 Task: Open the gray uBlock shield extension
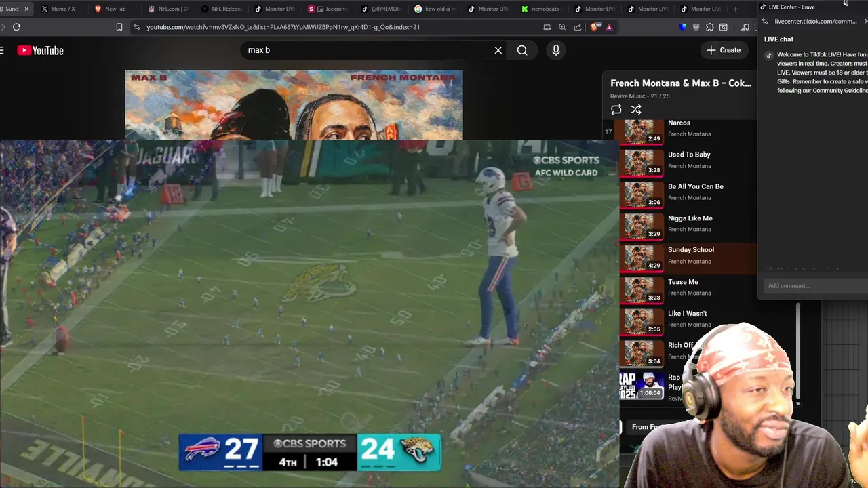click(x=696, y=27)
